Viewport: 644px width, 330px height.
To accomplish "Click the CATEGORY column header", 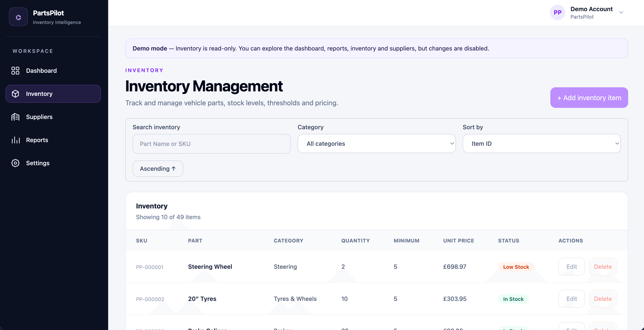I will click(x=288, y=241).
